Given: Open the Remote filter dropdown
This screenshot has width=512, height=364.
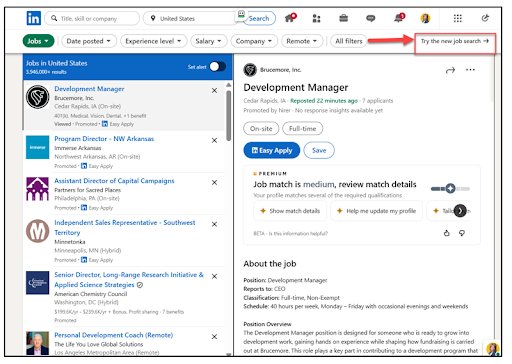Looking at the screenshot, I should (x=302, y=41).
